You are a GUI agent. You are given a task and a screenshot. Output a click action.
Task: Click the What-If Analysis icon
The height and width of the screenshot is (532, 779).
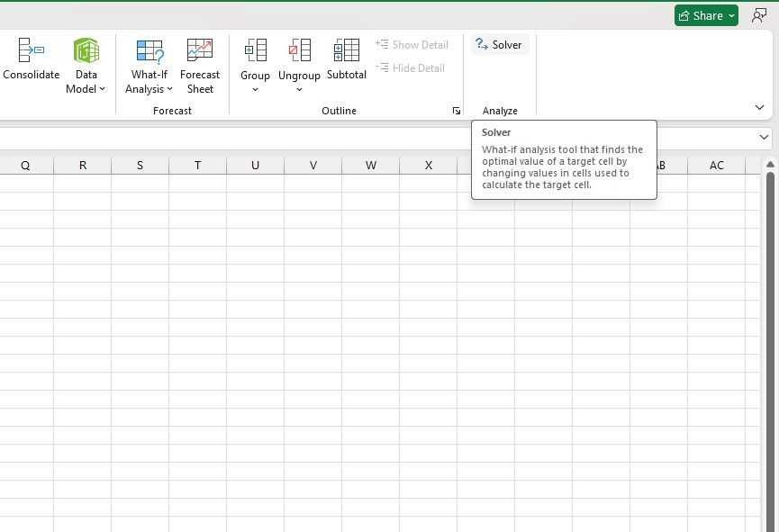[149, 50]
